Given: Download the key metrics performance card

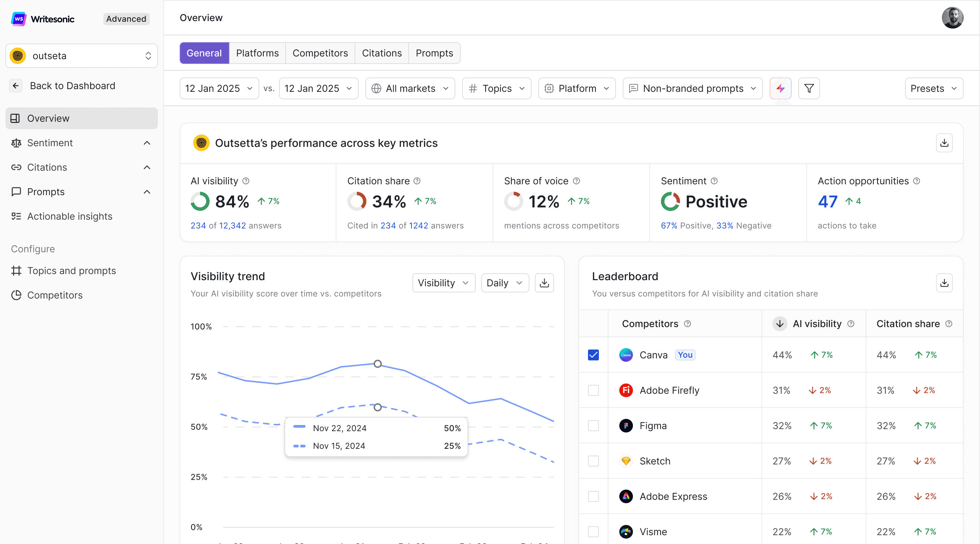Looking at the screenshot, I should tap(944, 143).
